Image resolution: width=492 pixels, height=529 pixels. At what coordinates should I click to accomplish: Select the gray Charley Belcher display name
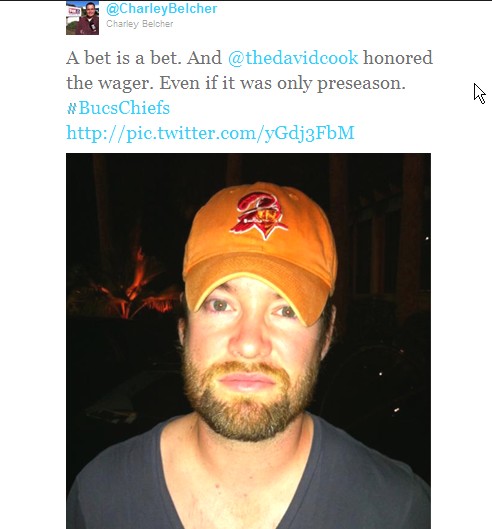pos(140,24)
